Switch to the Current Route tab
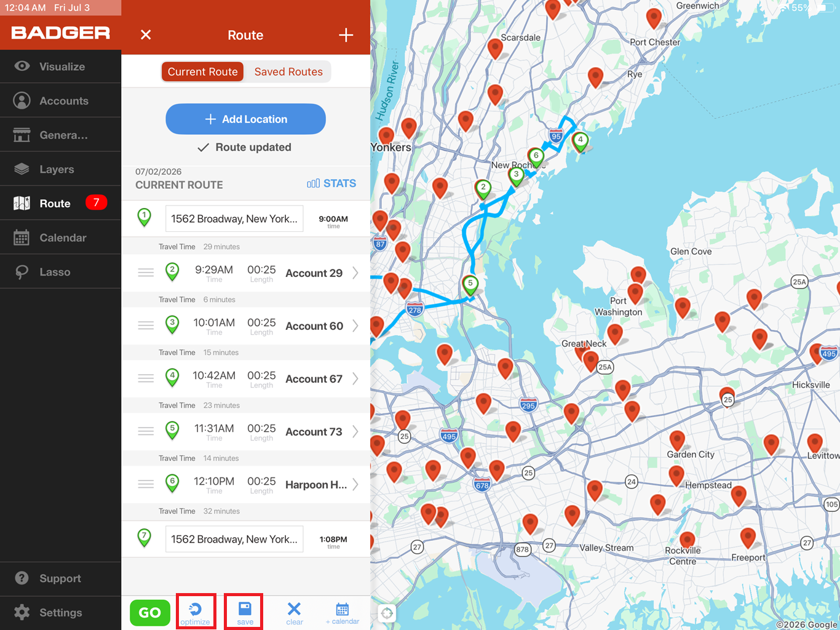Screen dimensions: 840x630 (x=203, y=72)
